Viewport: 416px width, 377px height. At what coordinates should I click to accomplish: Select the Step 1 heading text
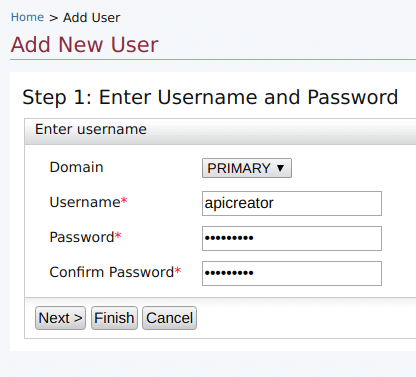coord(210,97)
